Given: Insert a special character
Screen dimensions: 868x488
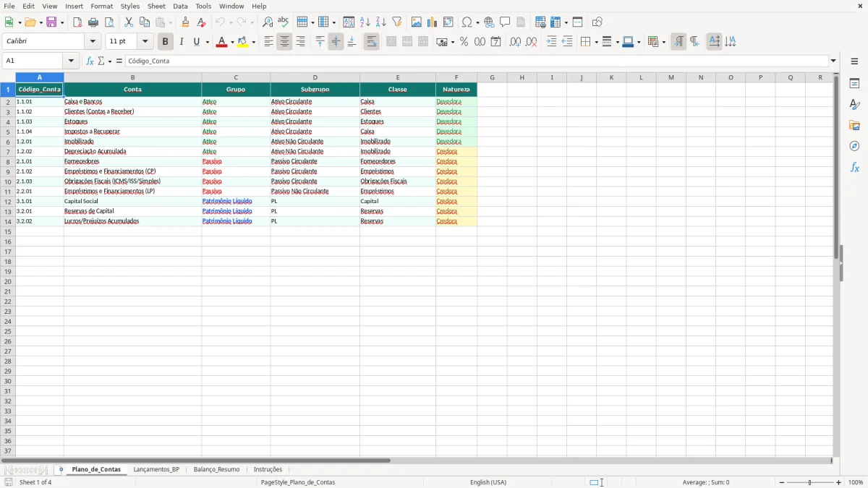Looking at the screenshot, I should [x=468, y=22].
